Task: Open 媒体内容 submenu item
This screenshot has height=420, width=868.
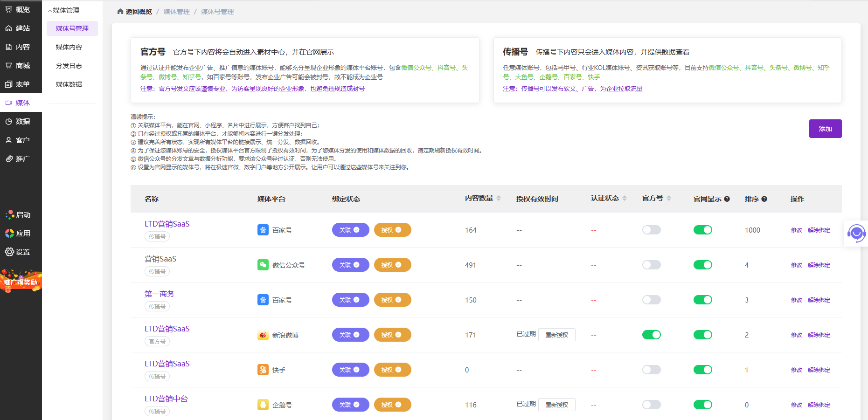Action: (69, 47)
